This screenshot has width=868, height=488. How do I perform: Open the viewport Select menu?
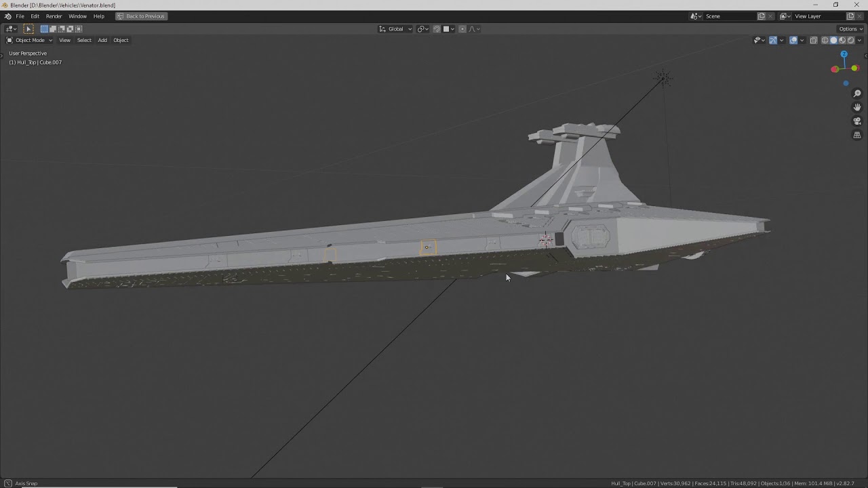pyautogui.click(x=84, y=40)
